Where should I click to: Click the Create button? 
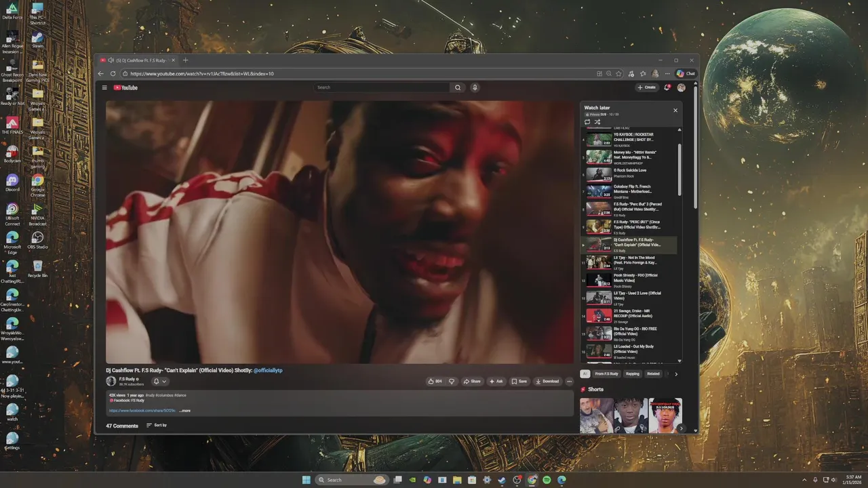pos(646,87)
